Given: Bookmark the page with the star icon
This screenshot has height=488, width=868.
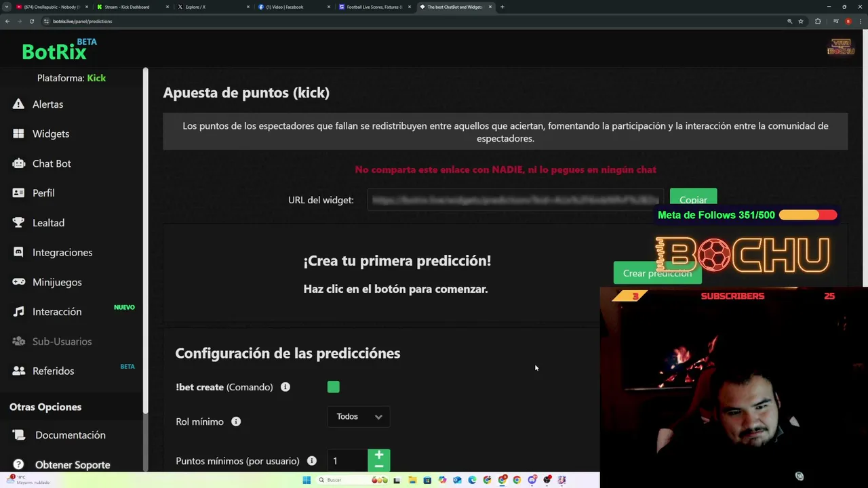Looking at the screenshot, I should (801, 21).
